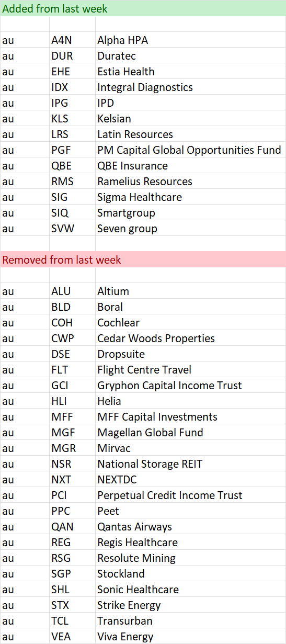
Task: Click the A4N ticker cell
Action: [72, 40]
